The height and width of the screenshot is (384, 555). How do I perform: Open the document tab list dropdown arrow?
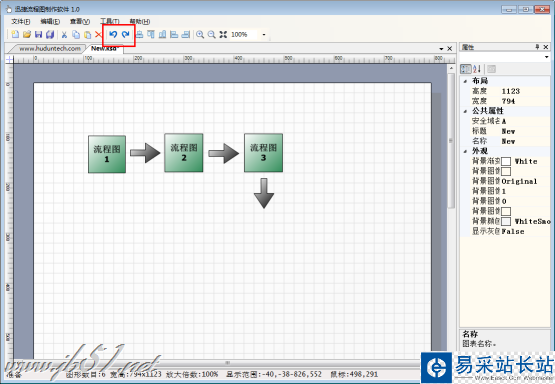[441, 49]
